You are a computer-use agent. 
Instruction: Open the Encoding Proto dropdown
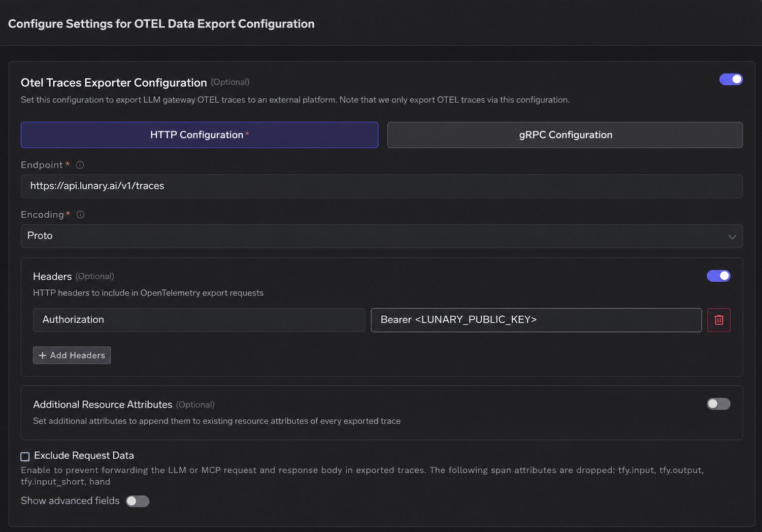382,236
